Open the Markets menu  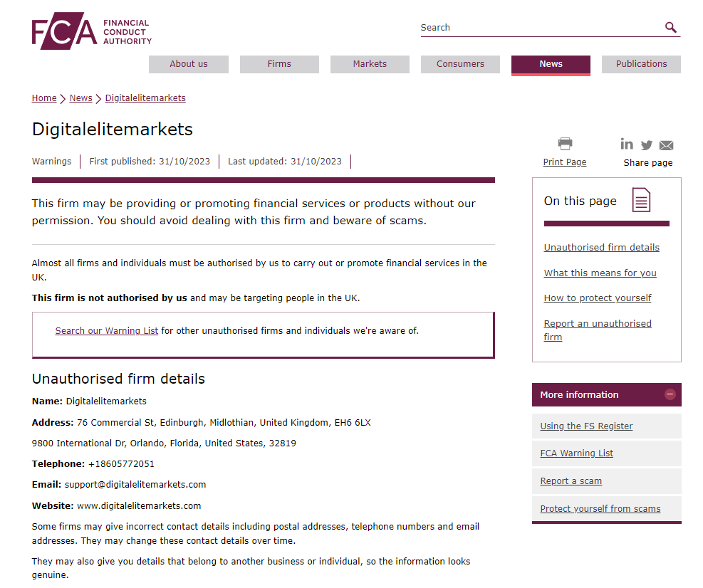point(370,64)
